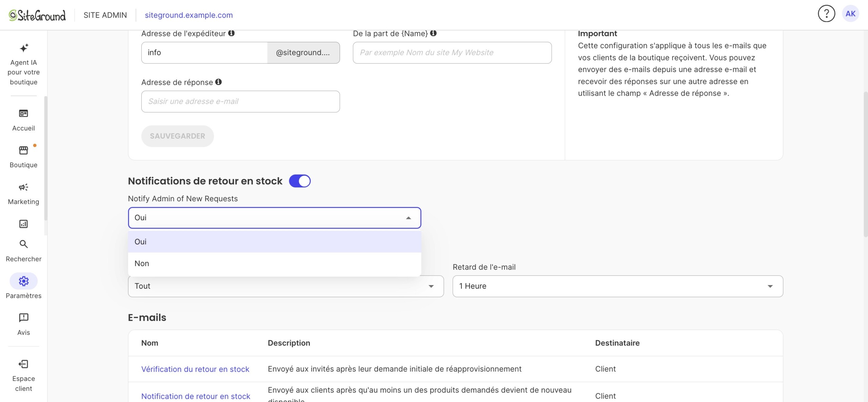This screenshot has width=868, height=402.
Task: Click the Rechercher magnifier icon
Action: (23, 244)
